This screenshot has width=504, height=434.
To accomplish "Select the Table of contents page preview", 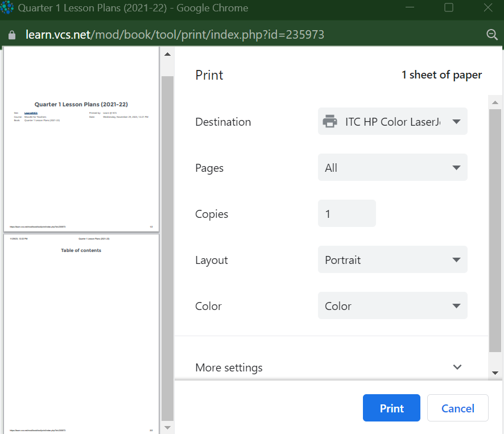I will click(81, 333).
